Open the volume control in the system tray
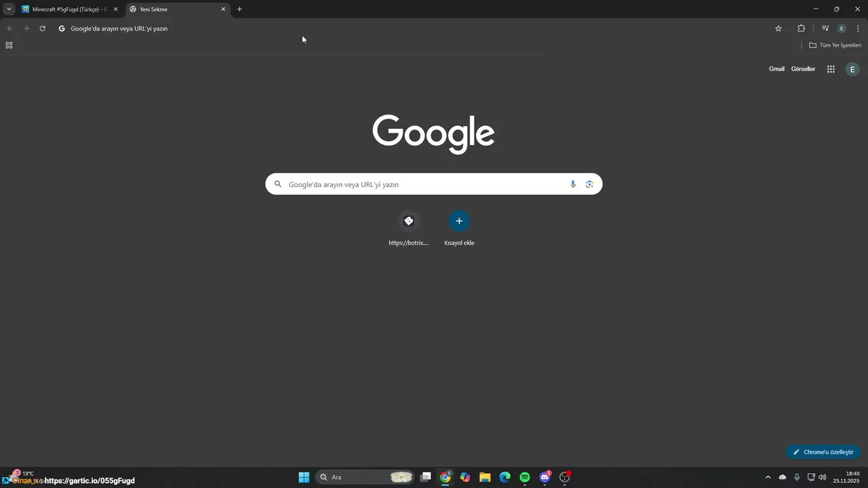Image resolution: width=868 pixels, height=488 pixels. pos(823,477)
